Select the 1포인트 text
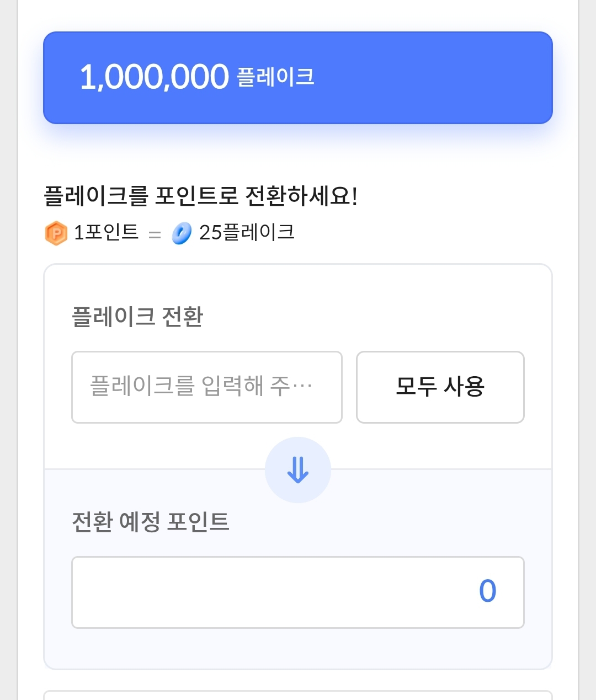This screenshot has height=700, width=596. click(x=106, y=232)
